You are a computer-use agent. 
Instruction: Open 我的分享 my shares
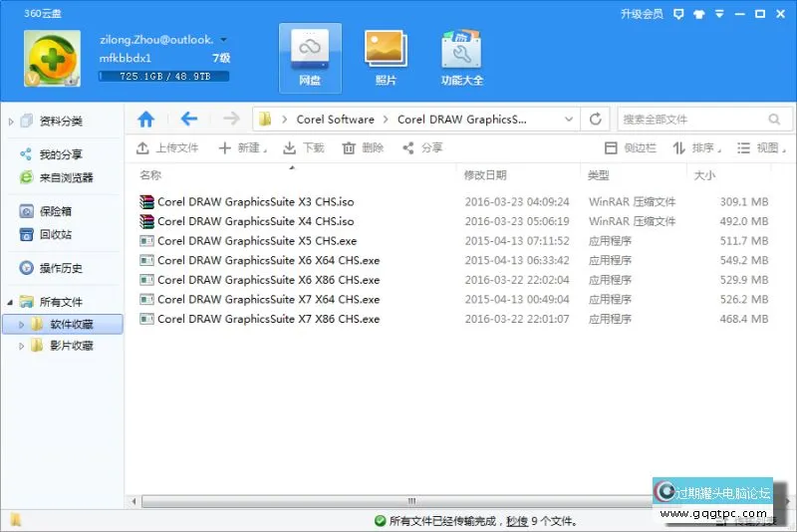61,154
